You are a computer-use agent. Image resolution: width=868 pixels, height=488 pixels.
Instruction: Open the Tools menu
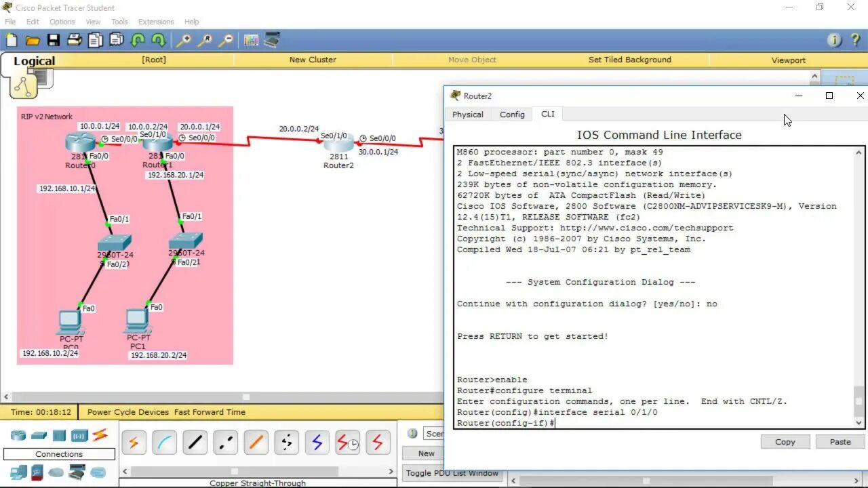point(119,22)
